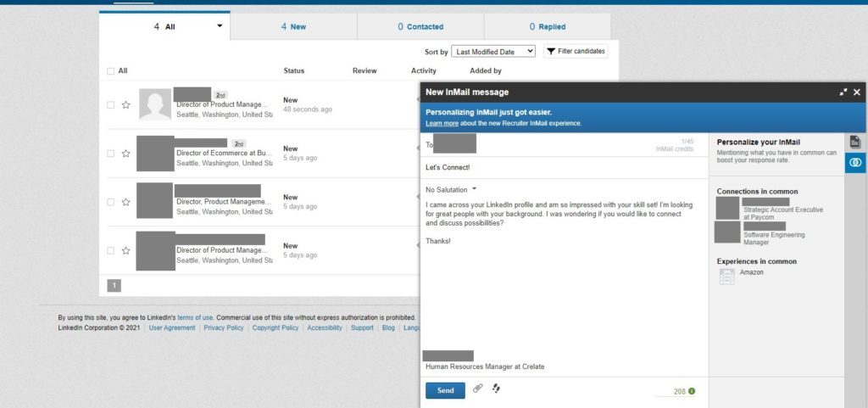
Task: Expand the InMail window with arrows icon
Action: click(843, 92)
